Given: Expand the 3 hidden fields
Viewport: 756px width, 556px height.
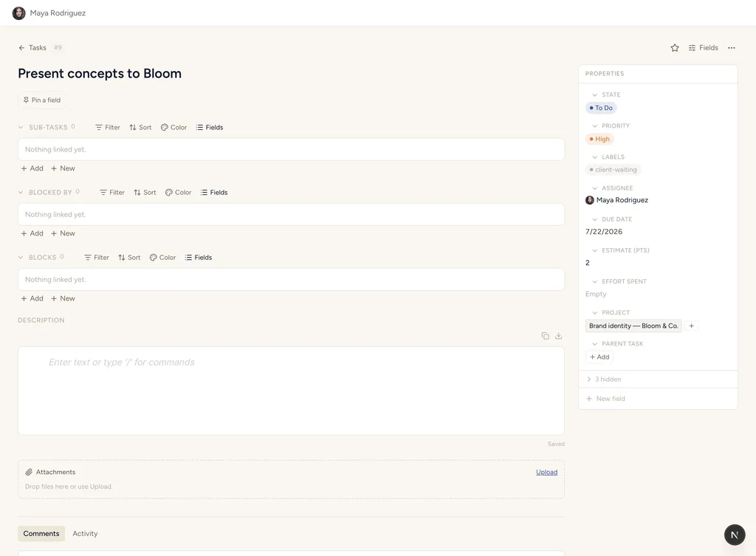Looking at the screenshot, I should coord(604,380).
